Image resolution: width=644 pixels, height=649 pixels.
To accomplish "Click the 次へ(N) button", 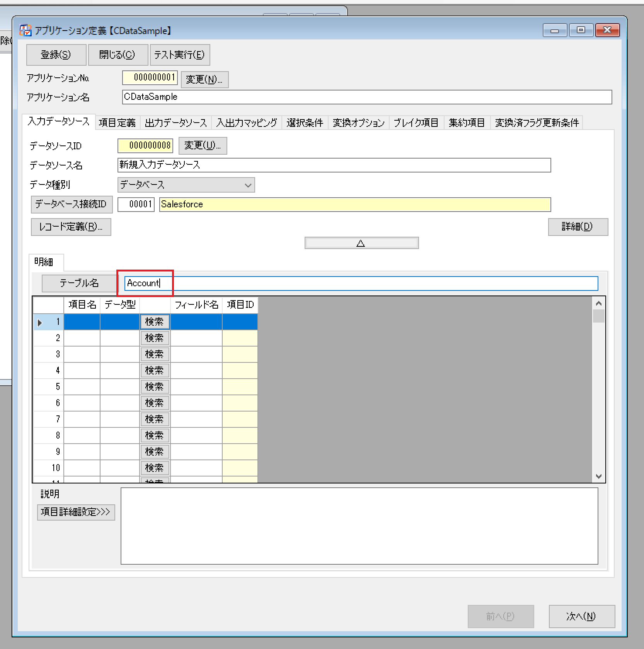I will coord(581,616).
